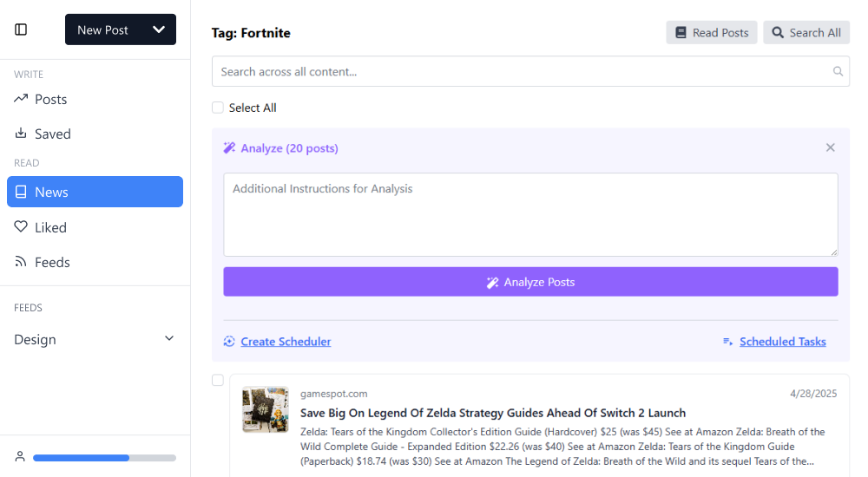Tick the Zelda Strategy Guides post checkbox
The height and width of the screenshot is (477, 868).
tap(218, 380)
